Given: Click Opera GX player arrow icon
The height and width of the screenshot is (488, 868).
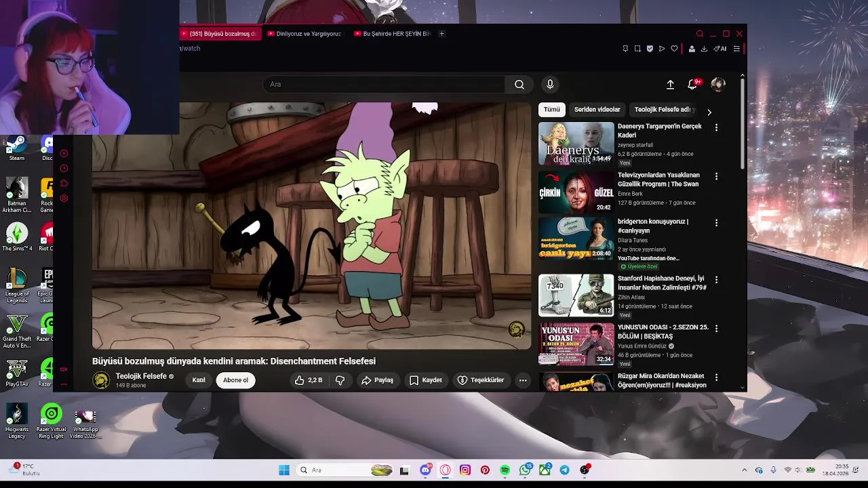Looking at the screenshot, I should tap(662, 49).
